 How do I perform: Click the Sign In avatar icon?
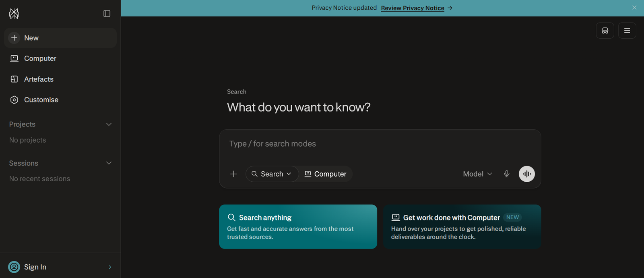14,267
